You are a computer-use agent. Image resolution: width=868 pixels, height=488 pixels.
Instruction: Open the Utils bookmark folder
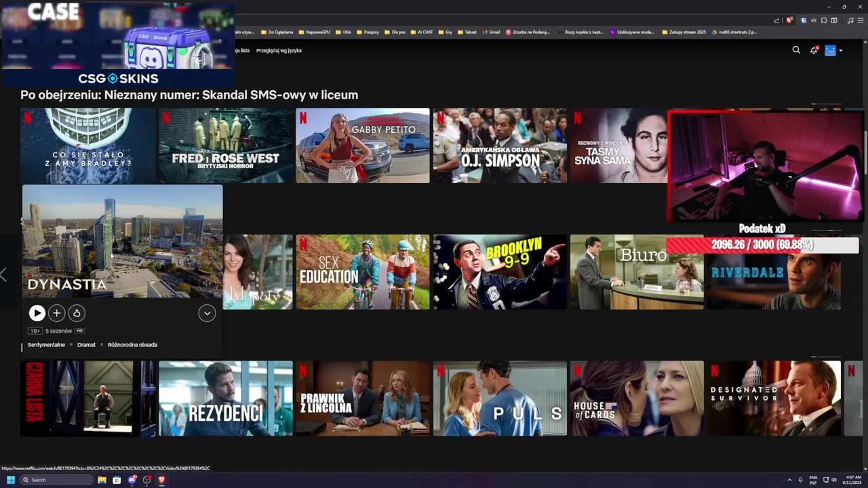tap(344, 32)
